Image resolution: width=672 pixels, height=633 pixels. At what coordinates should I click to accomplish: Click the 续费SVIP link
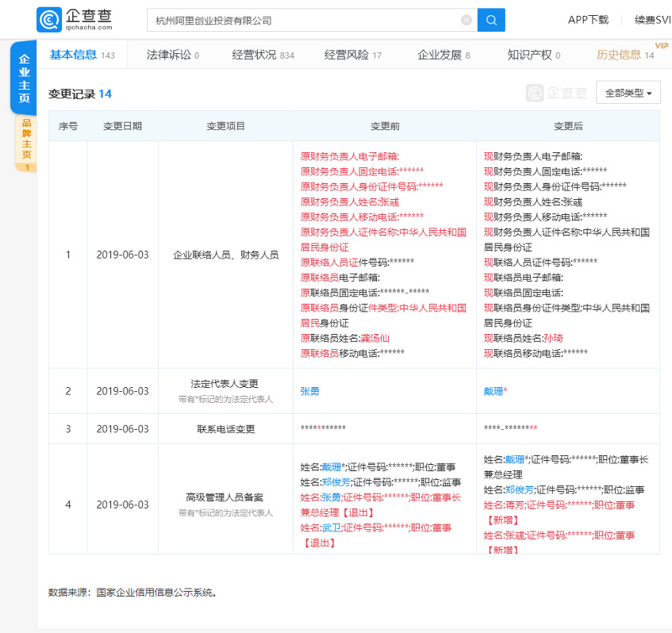[652, 19]
